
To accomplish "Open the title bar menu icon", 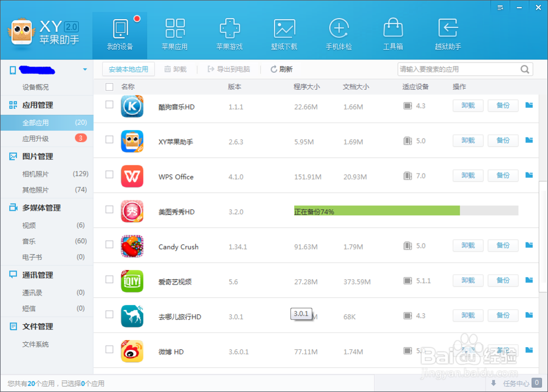I will pyautogui.click(x=500, y=7).
